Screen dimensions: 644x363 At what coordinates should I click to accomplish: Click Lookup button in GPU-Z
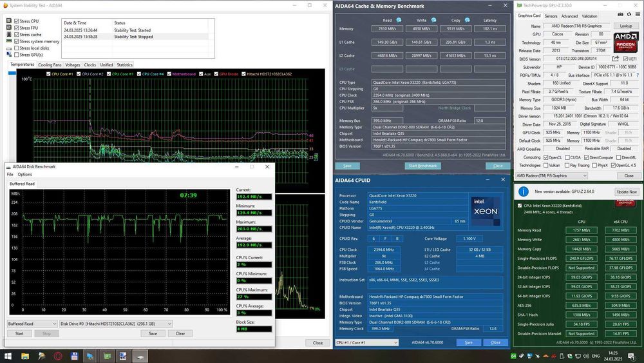pyautogui.click(x=626, y=26)
